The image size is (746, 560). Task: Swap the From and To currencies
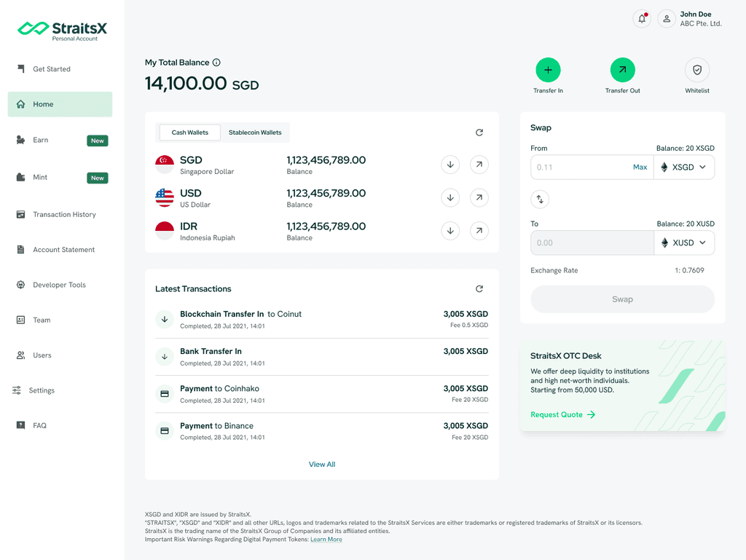(540, 200)
